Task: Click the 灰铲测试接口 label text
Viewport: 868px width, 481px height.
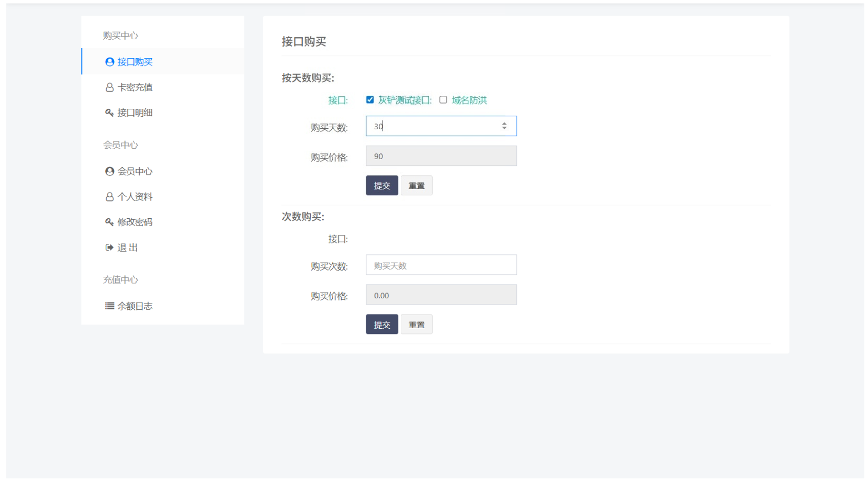Action: click(405, 100)
